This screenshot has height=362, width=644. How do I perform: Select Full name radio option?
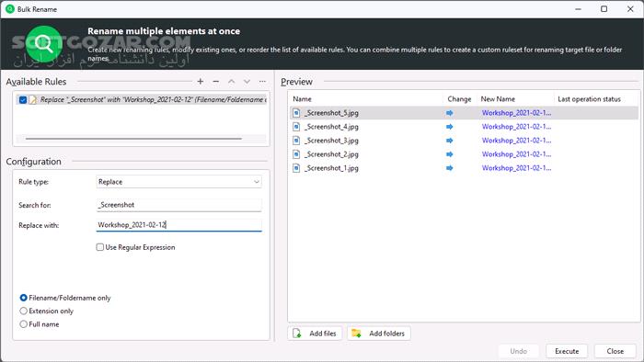click(x=23, y=324)
